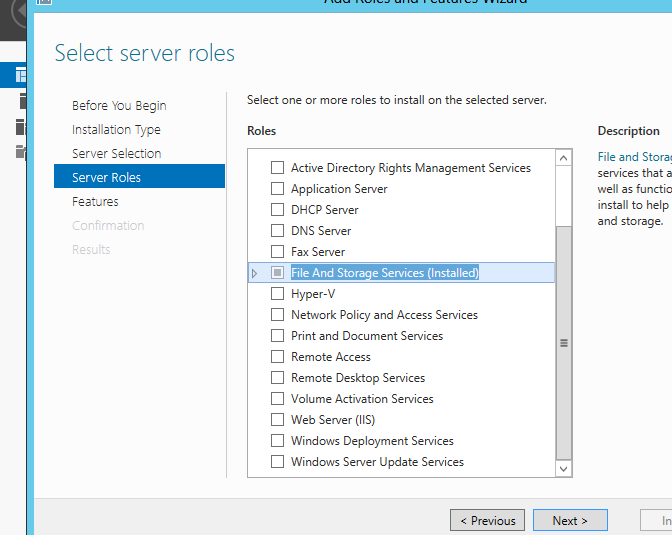Click the DNS Server role label
Image resolution: width=672 pixels, height=535 pixels.
(x=321, y=231)
